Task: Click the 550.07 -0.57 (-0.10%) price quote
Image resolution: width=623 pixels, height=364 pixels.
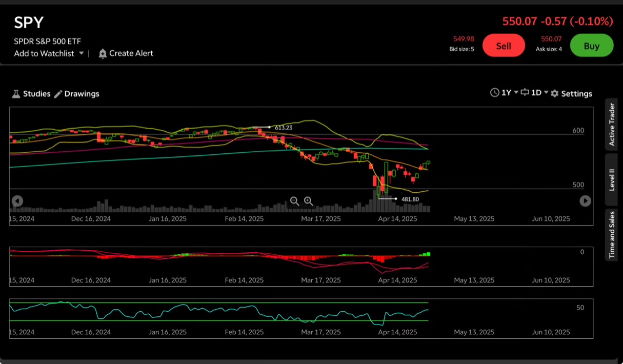Action: (x=557, y=22)
